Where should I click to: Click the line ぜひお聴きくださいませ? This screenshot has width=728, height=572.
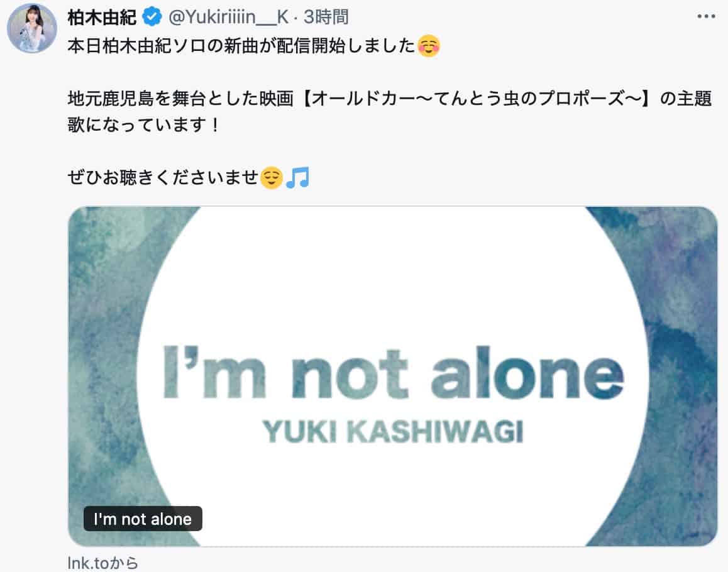point(163,177)
